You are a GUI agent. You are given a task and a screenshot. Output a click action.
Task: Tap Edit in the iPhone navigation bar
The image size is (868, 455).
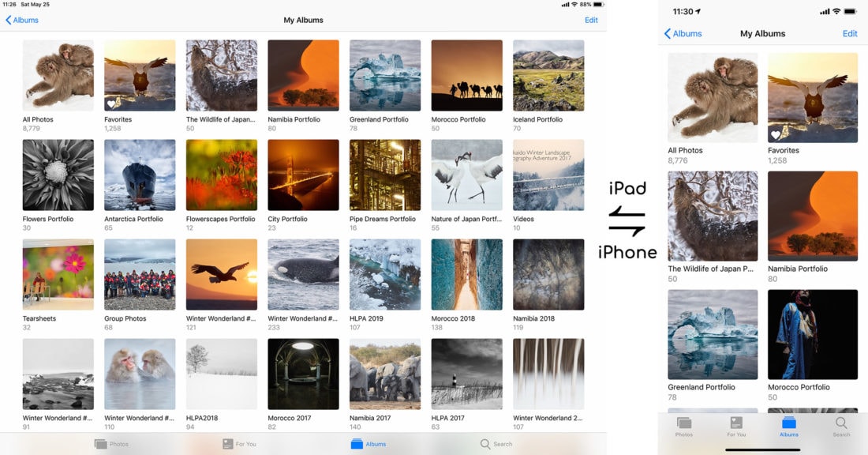pyautogui.click(x=850, y=34)
